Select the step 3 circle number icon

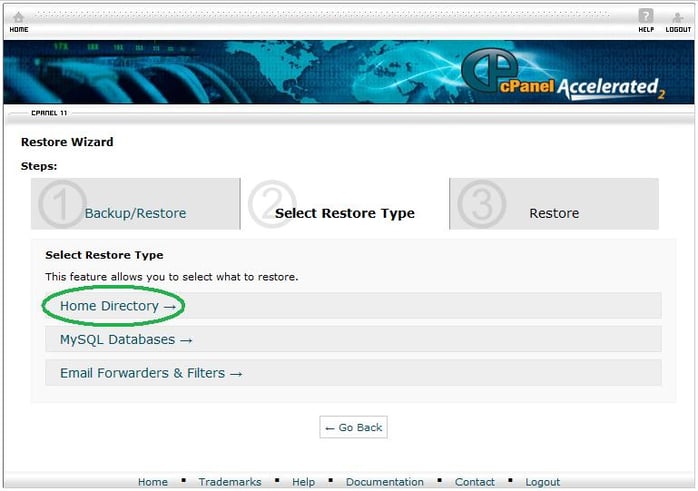(482, 204)
